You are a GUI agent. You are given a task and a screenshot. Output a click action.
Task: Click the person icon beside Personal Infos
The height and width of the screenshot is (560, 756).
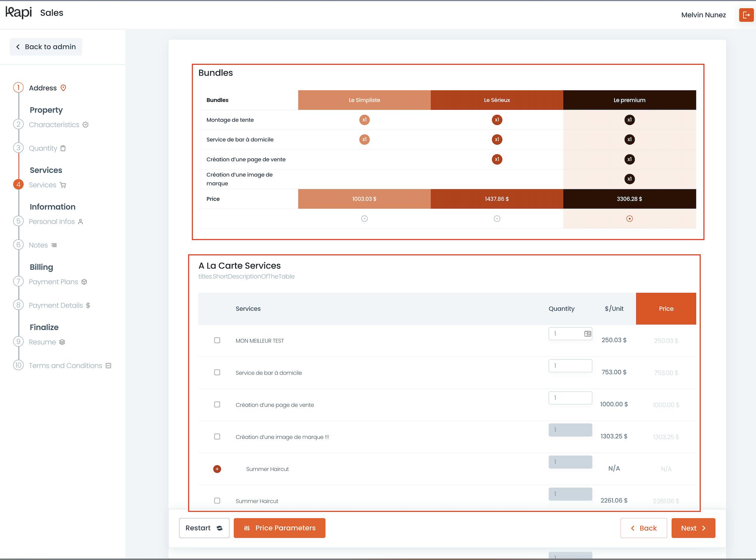[80, 221]
